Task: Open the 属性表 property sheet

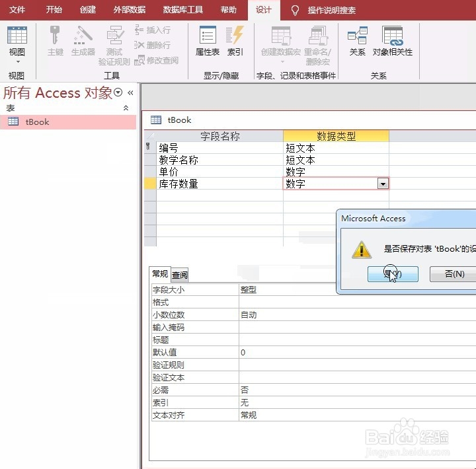Action: (x=208, y=41)
